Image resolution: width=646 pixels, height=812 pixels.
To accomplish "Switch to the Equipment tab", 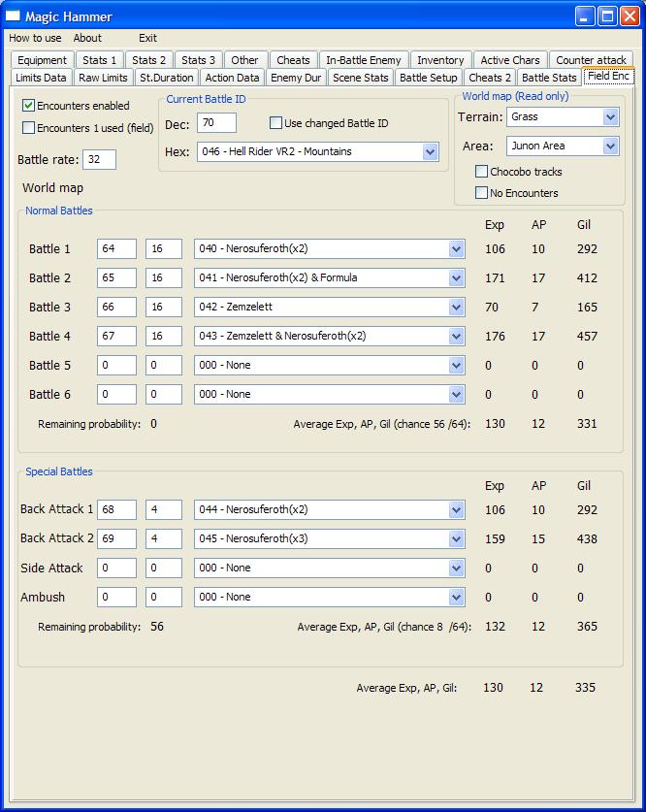I will tap(42, 60).
